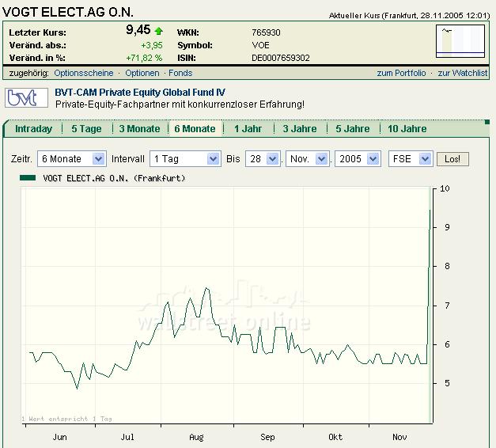Open the Intervall 1 Tag dropdown

185,158
